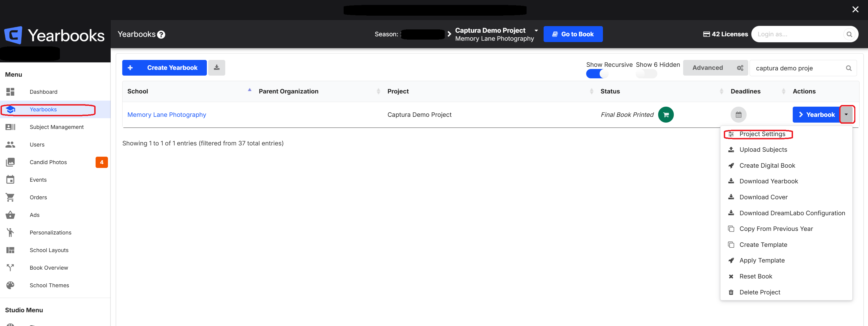Open Dashboard from the sidebar menu

pos(43,92)
